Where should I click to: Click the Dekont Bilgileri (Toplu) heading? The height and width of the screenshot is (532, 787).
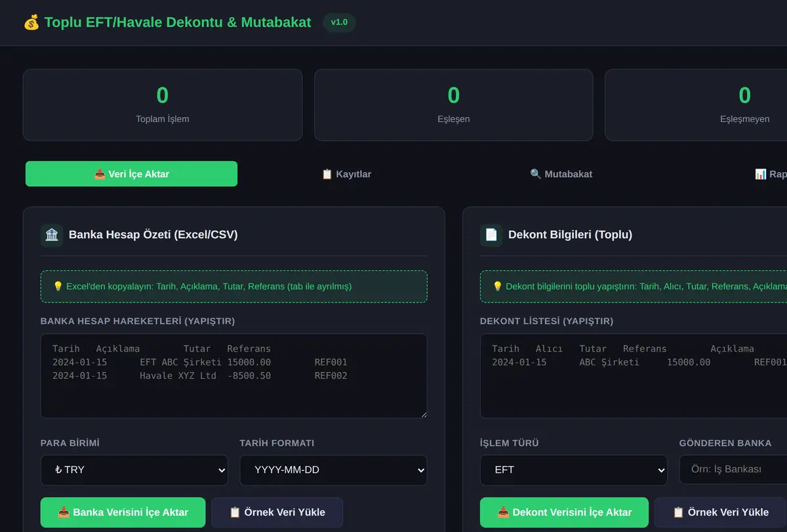(x=570, y=235)
